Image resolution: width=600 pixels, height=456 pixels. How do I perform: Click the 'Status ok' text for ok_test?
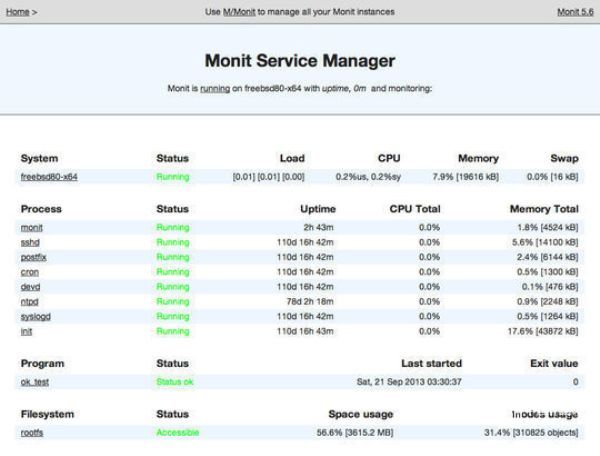(x=175, y=382)
